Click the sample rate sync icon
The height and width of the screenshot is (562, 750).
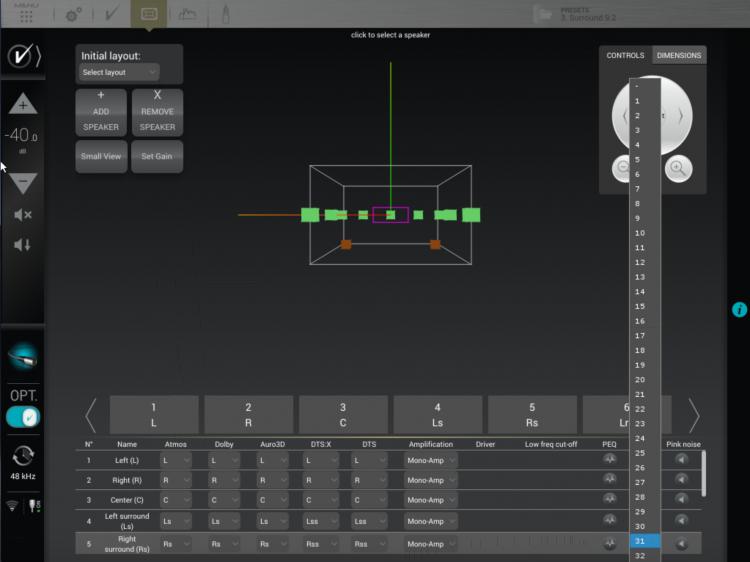[x=22, y=456]
